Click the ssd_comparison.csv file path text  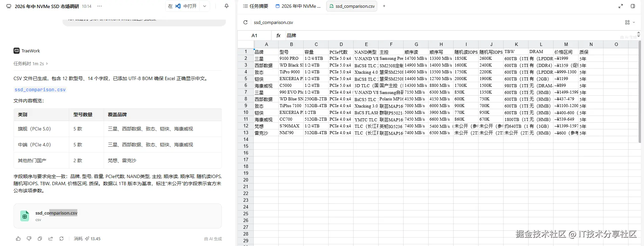click(274, 22)
